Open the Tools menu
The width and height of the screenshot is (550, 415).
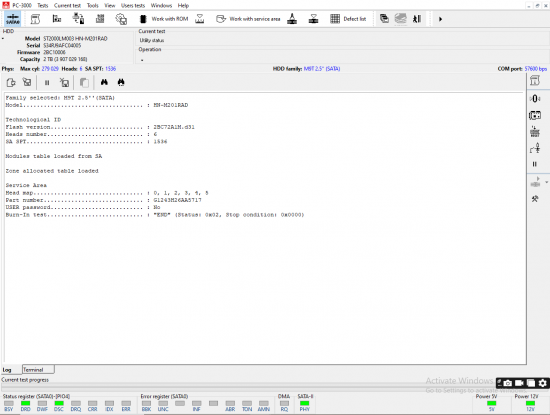[93, 6]
